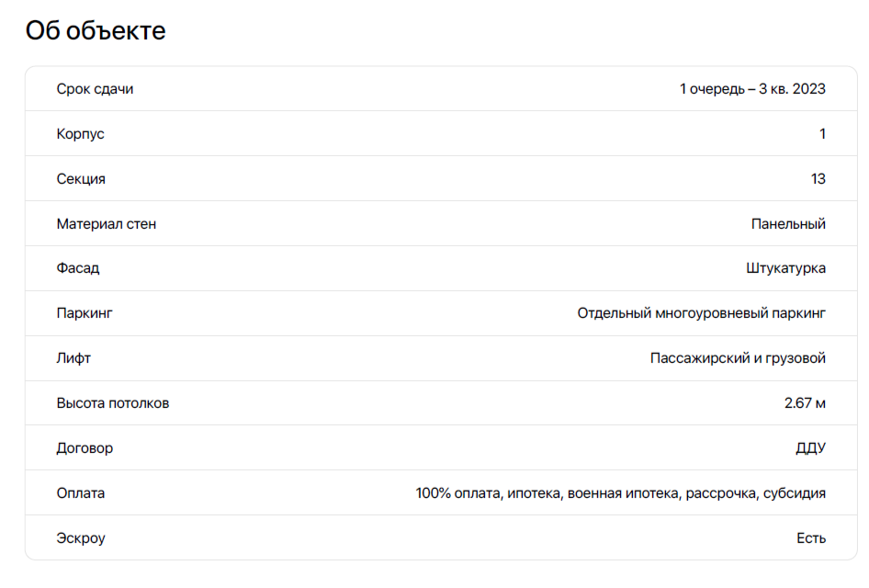The image size is (869, 588).
Task: Select the "1 очередь – 3 кв. 2023" value
Action: (752, 89)
